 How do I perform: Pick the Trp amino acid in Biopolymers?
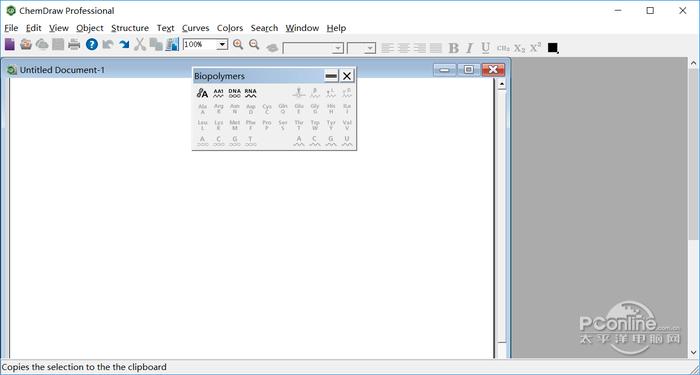click(315, 125)
